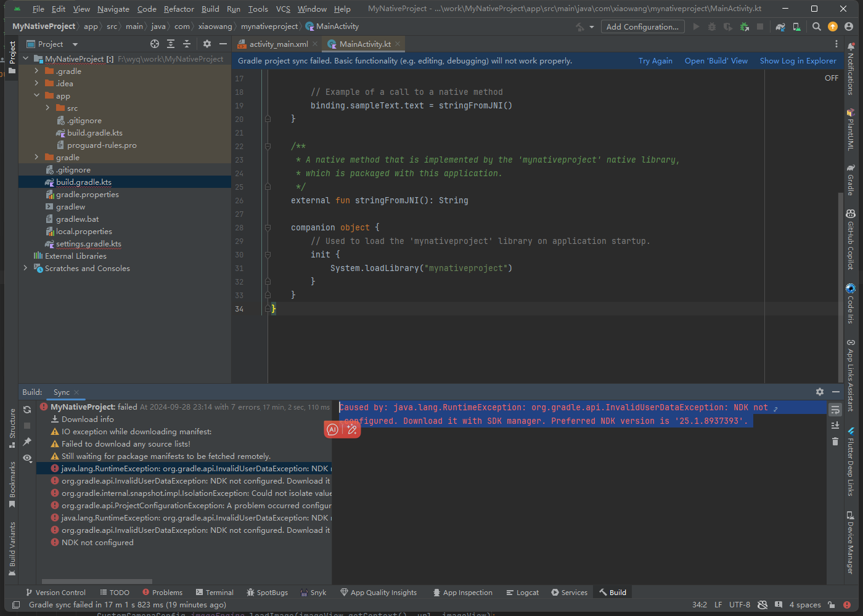
Task: Toggle code folding at line 28 companion object
Action: pos(268,227)
